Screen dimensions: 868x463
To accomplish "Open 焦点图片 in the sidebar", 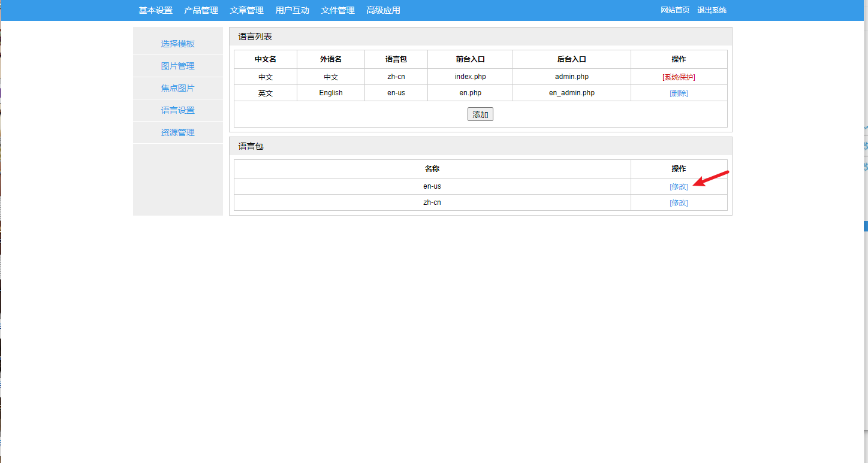I will 177,88.
